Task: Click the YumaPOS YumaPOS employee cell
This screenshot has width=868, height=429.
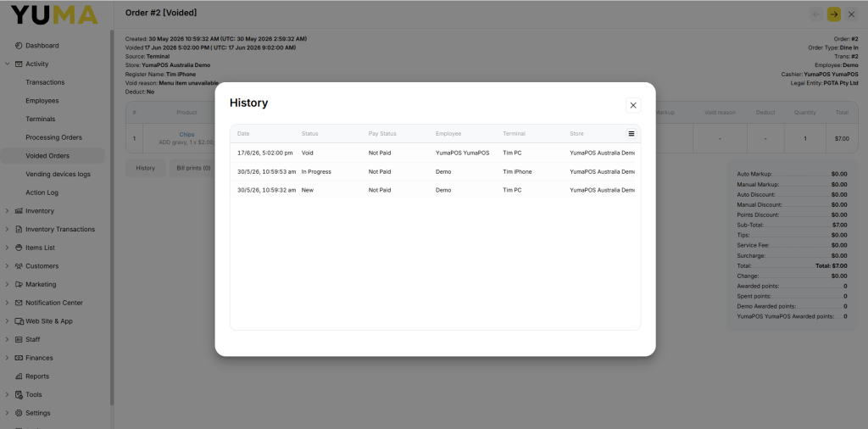Action: tap(463, 153)
